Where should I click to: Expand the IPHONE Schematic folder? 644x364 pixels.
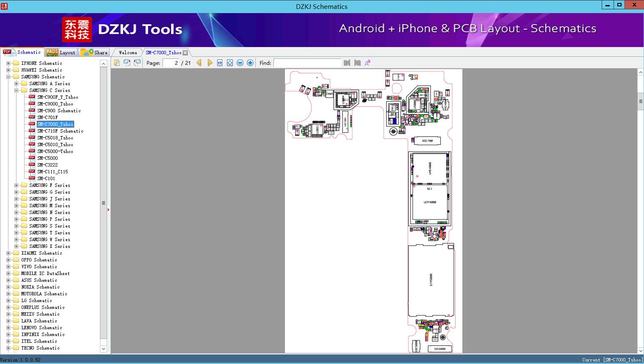pos(8,63)
